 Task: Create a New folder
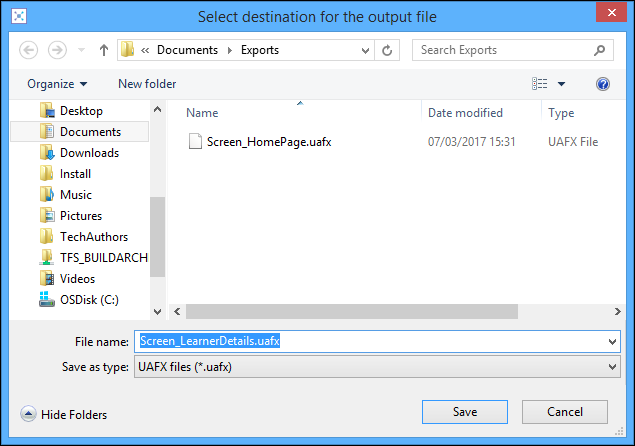click(147, 84)
